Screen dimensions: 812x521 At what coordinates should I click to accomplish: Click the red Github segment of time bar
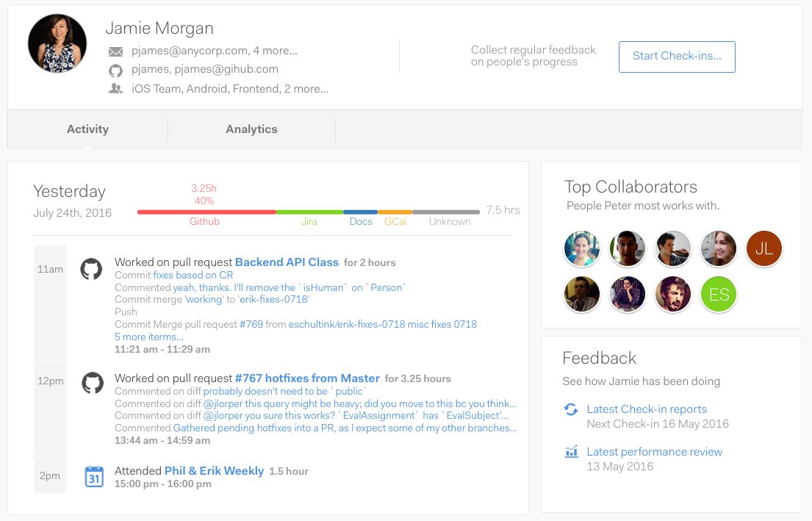pos(206,212)
